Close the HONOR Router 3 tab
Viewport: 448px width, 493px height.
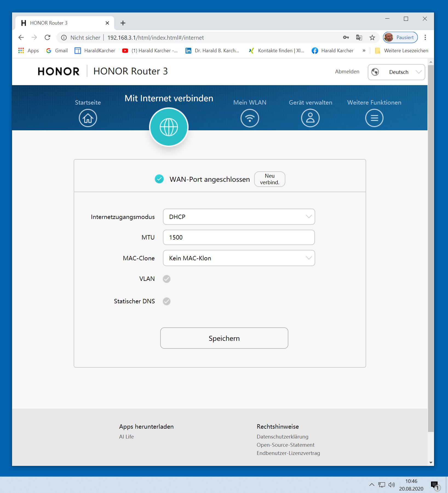point(107,23)
